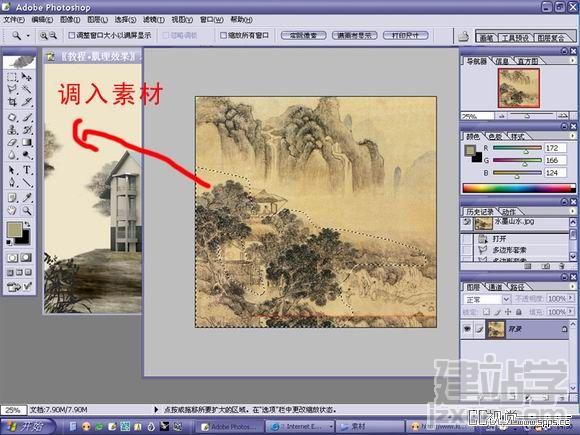This screenshot has width=580, height=435.
Task: Open the File Browser toggle icon
Action: pos(463,36)
